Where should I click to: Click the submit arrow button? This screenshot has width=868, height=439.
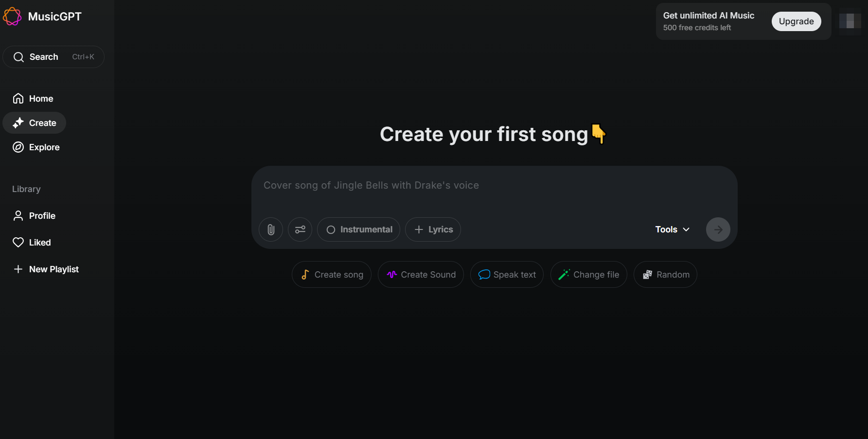(x=718, y=229)
